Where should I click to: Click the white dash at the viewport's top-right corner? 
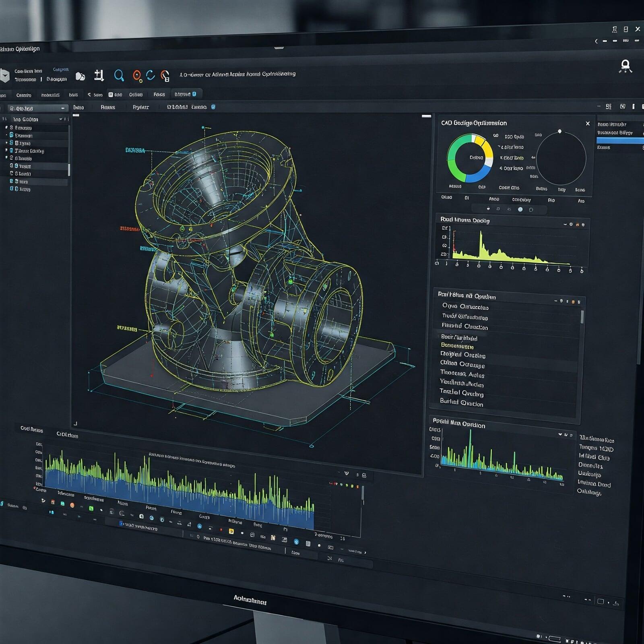426,116
